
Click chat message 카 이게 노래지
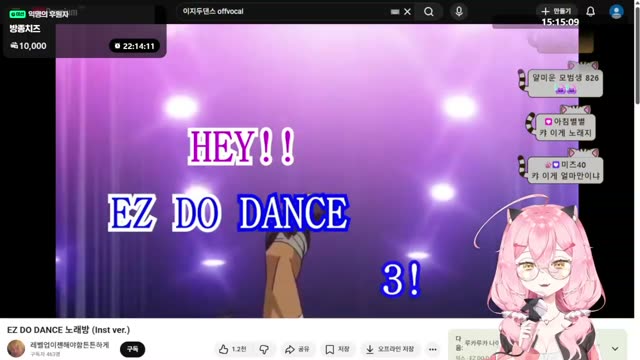(x=565, y=133)
